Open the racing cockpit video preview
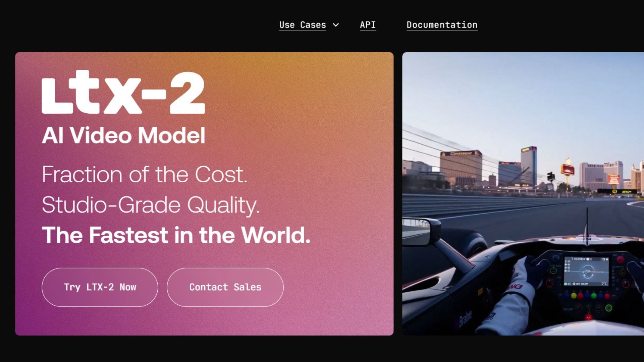Screen dimensions: 644x362 tap(523, 194)
